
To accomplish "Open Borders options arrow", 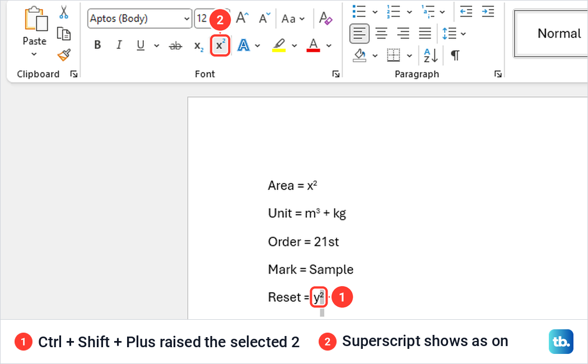I will tap(409, 56).
